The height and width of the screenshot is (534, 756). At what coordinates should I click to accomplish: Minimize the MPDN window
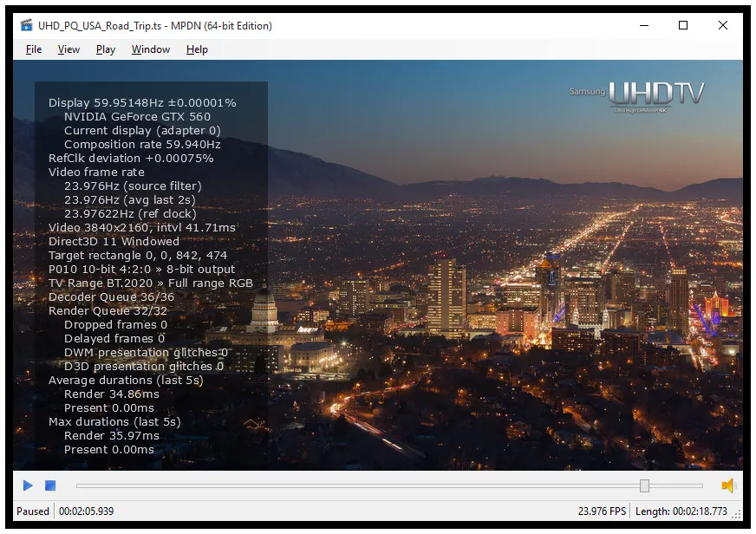(642, 25)
